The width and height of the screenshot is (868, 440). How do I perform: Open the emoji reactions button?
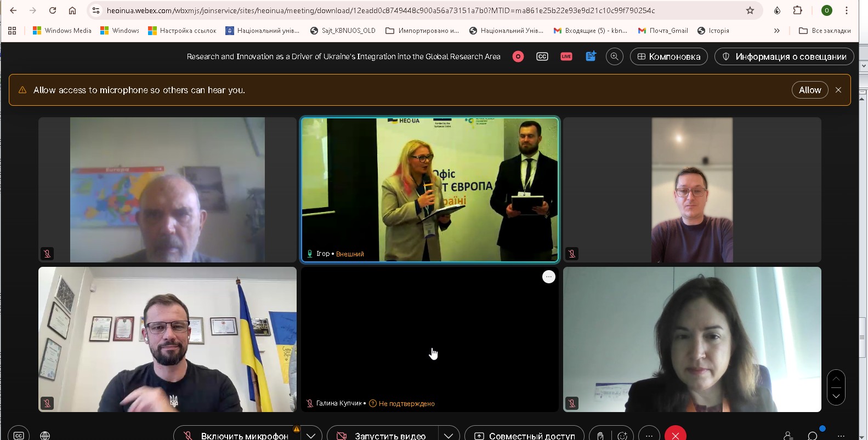622,435
